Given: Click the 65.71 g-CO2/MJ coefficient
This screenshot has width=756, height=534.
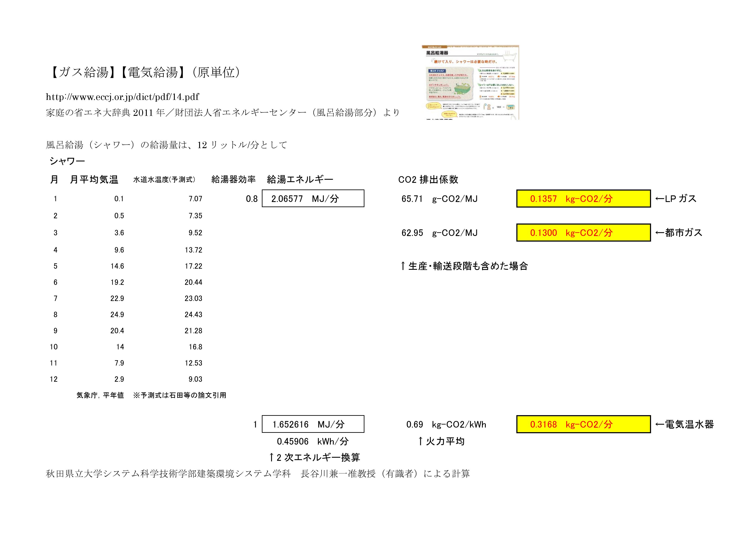Looking at the screenshot, I should (x=439, y=199).
